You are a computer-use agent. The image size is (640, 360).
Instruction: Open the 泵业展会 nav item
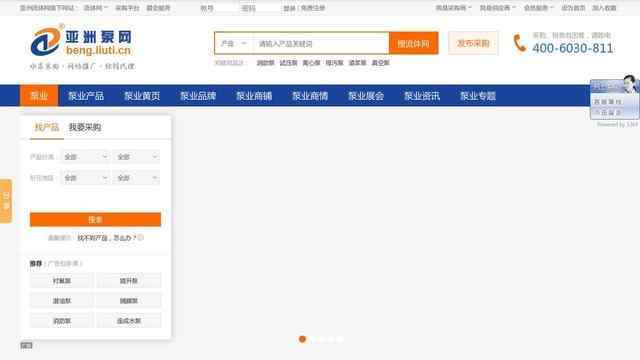[366, 96]
